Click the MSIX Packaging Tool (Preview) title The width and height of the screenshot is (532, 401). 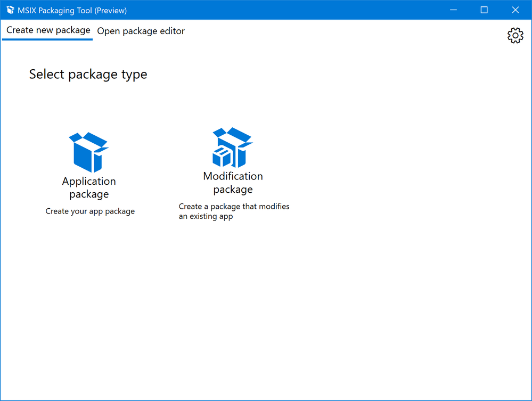click(x=72, y=11)
